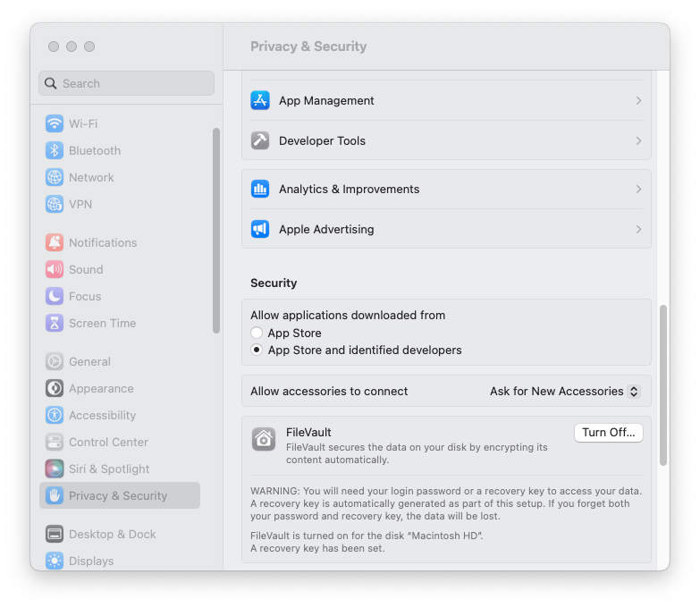Click the Siri & Spotlight icon
Viewport: 700px width, 608px height.
coord(55,469)
